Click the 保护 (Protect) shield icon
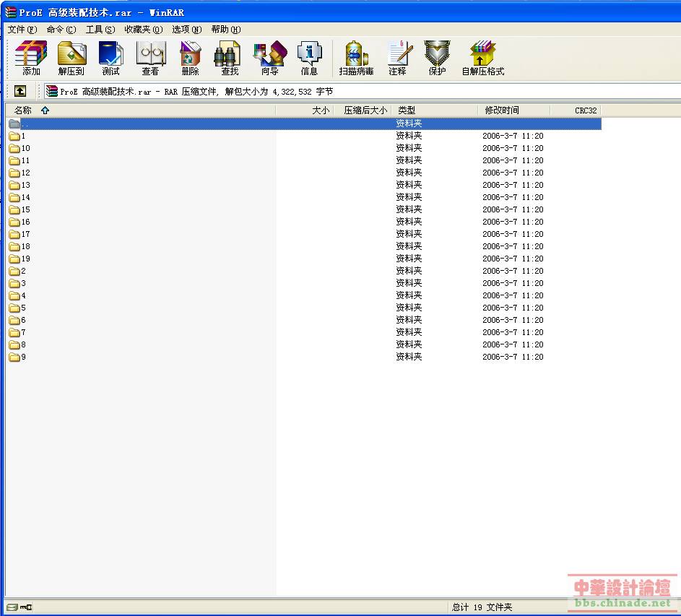 [x=437, y=58]
